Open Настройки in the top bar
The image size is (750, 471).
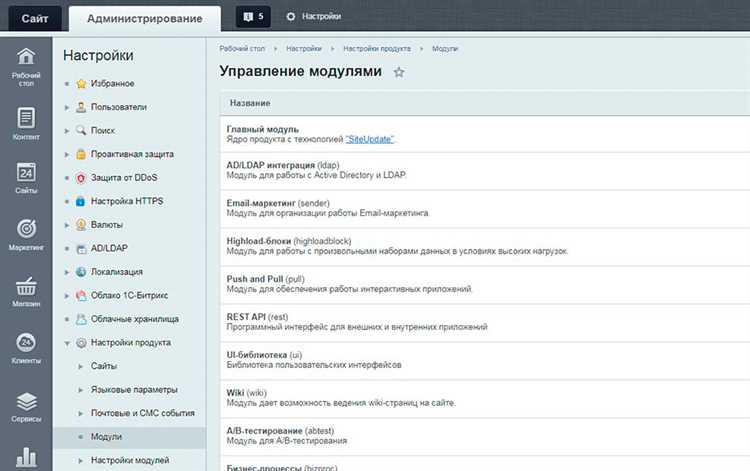(321, 16)
